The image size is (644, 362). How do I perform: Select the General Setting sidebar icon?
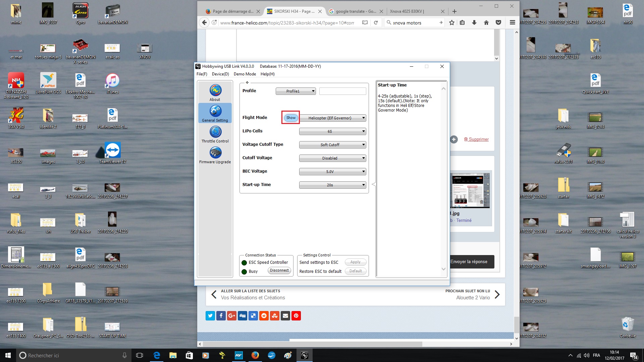tap(215, 113)
